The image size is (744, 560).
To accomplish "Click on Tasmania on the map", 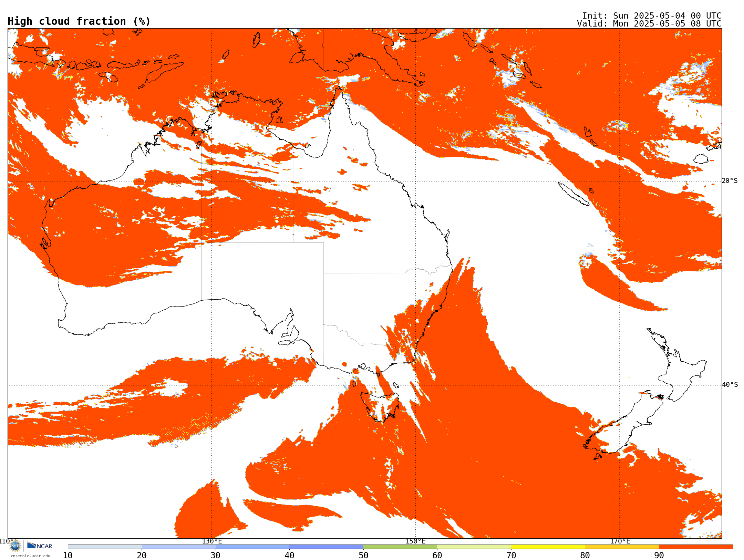I will tap(380, 407).
